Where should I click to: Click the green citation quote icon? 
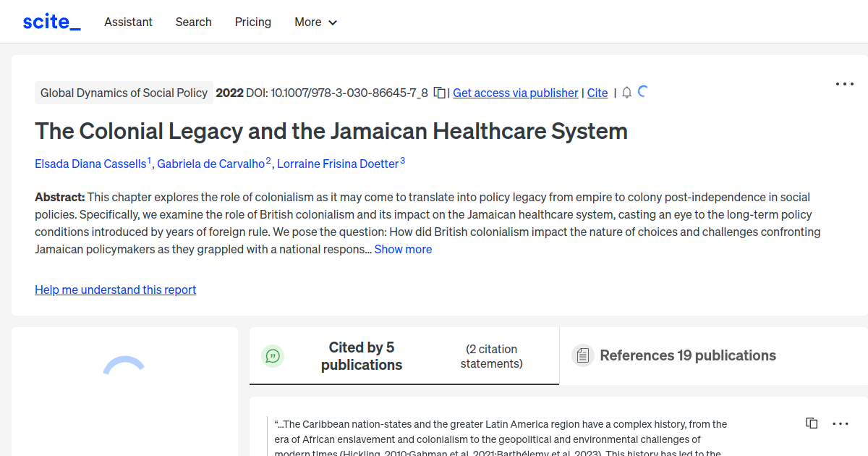pos(273,355)
